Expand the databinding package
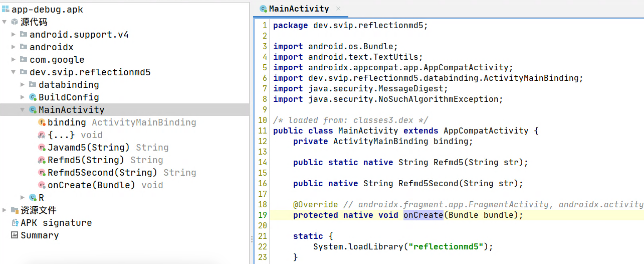Viewport: 644px width, 264px height. pyautogui.click(x=23, y=85)
